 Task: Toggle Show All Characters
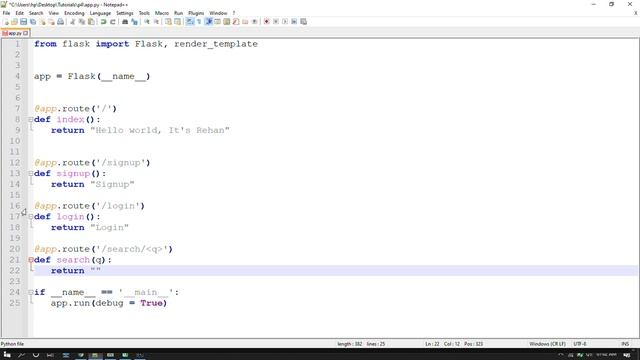point(199,22)
